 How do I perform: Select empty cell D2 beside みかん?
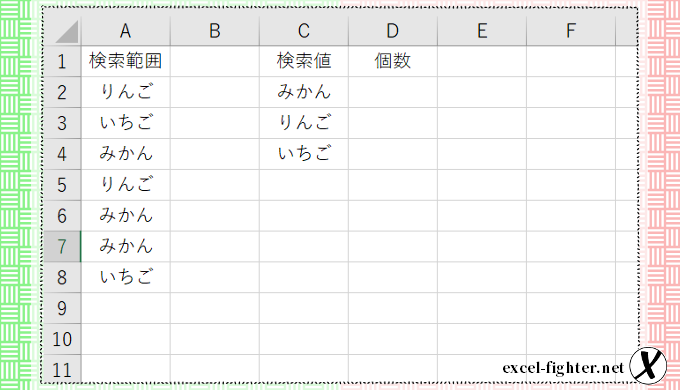[x=392, y=92]
